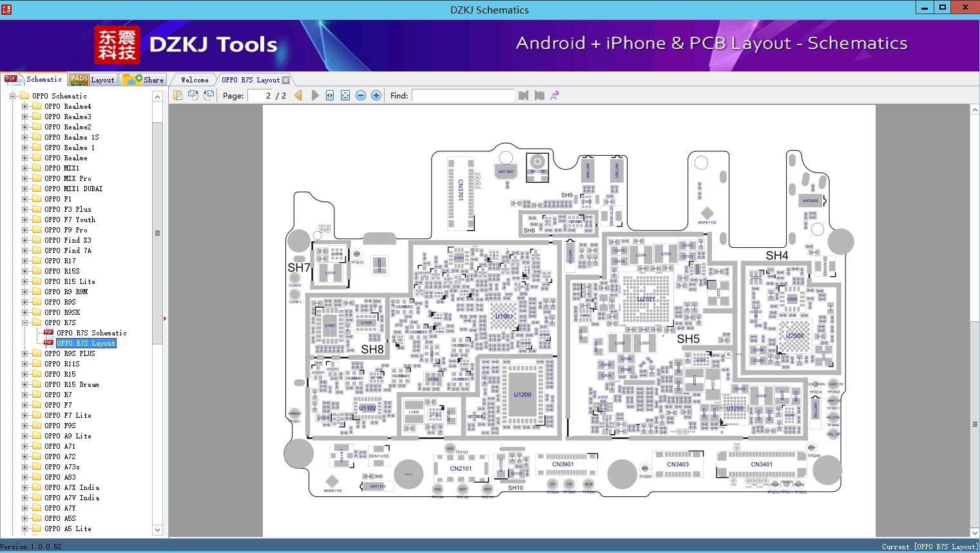Expand the OPPO Find X3 folder
This screenshot has height=553, width=980.
[25, 240]
